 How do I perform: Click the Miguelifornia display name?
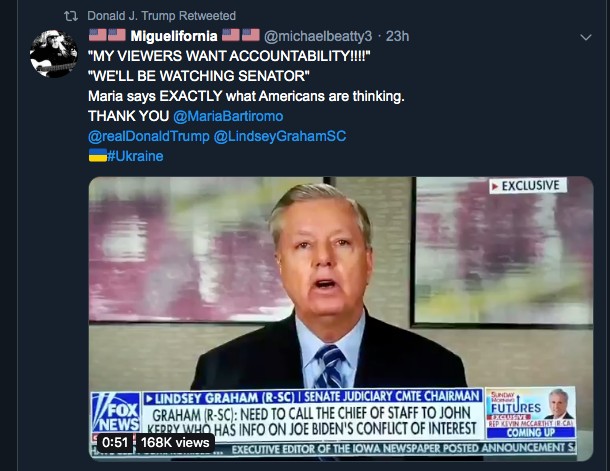(174, 36)
